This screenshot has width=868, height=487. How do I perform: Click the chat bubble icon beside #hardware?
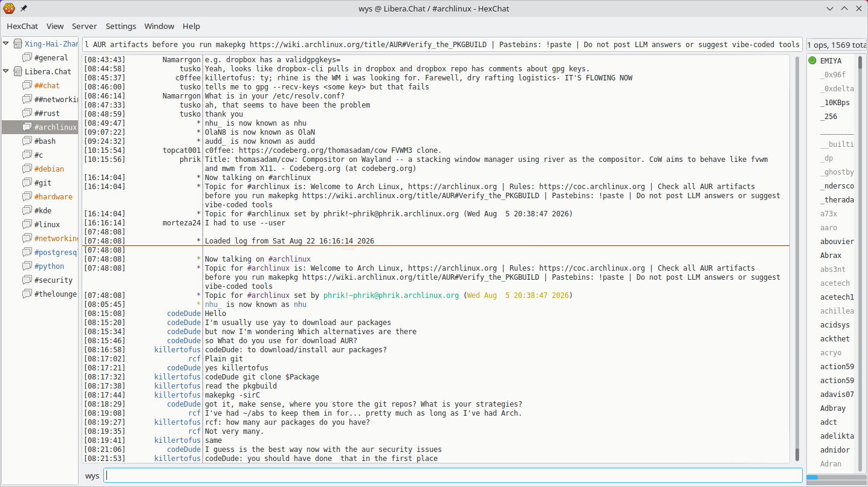(27, 196)
